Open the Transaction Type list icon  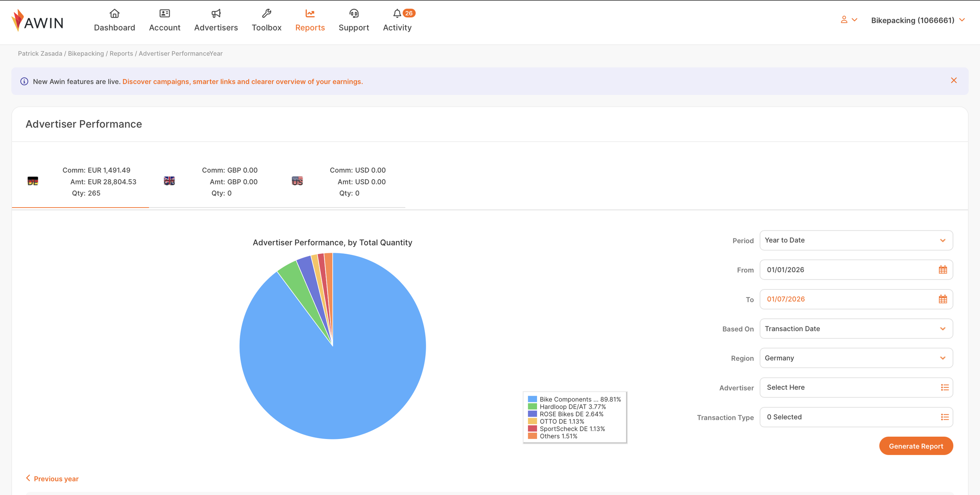[x=945, y=417]
